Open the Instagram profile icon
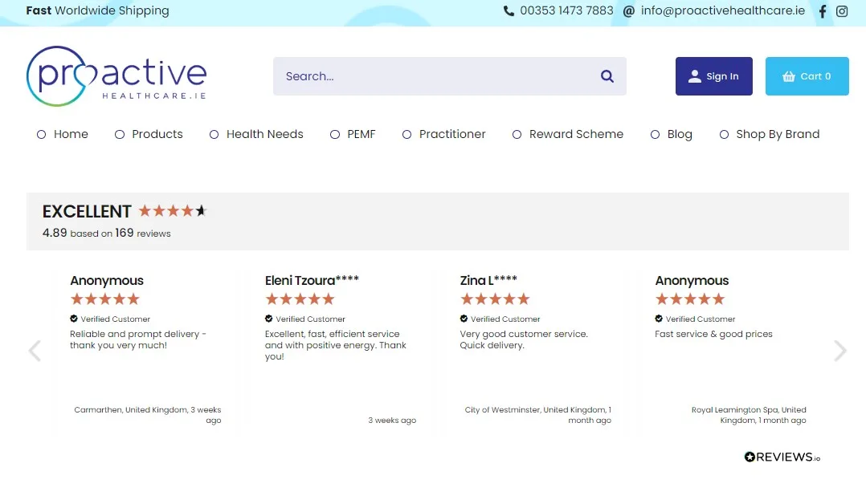The width and height of the screenshot is (866, 504). coord(842,11)
